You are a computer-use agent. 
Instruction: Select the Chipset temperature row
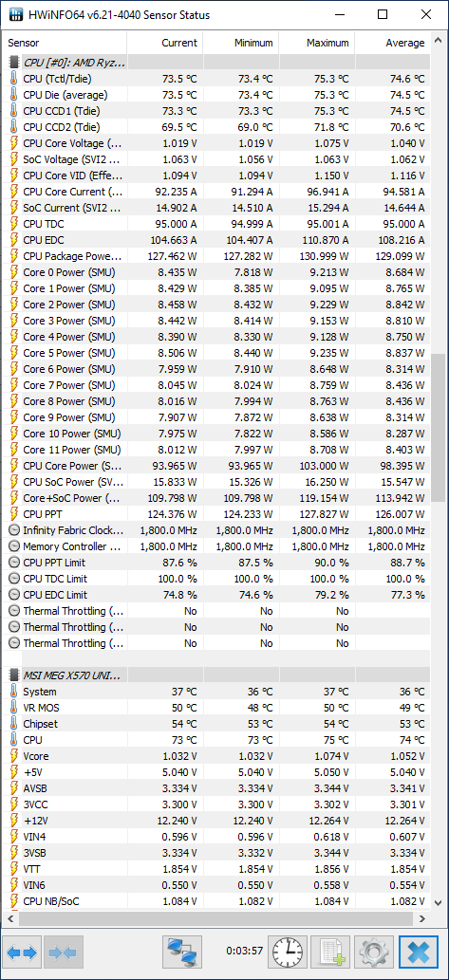click(x=215, y=724)
